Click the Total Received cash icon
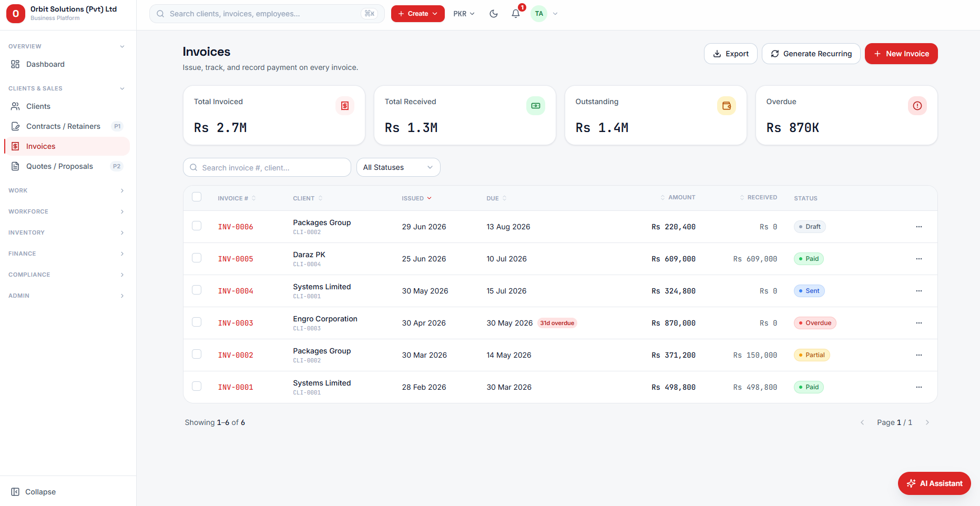The image size is (980, 506). 535,106
